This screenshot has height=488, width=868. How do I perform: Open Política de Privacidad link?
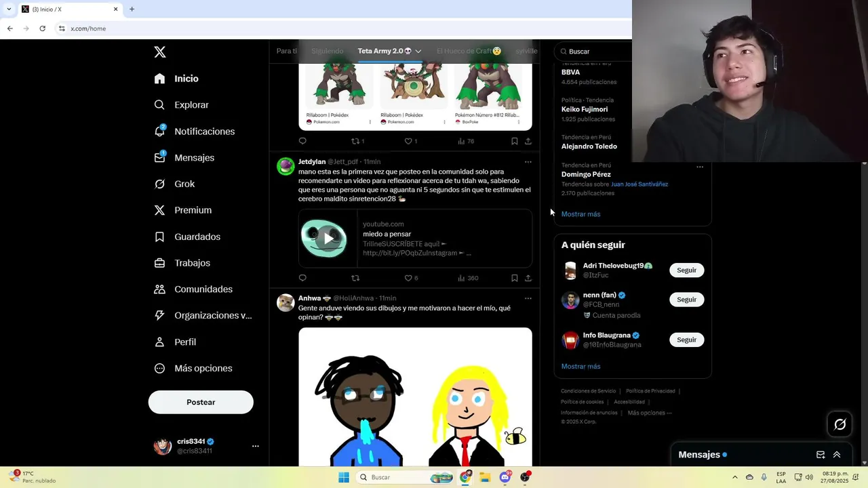650,391
